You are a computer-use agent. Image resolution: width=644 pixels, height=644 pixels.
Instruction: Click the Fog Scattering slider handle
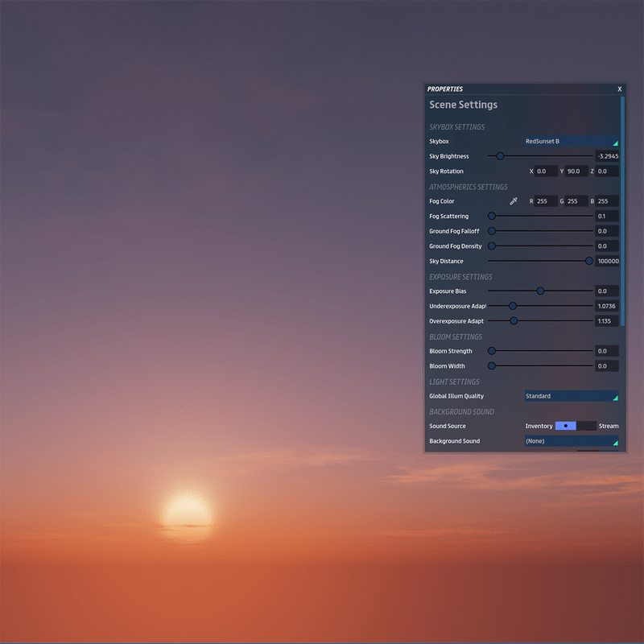point(492,217)
